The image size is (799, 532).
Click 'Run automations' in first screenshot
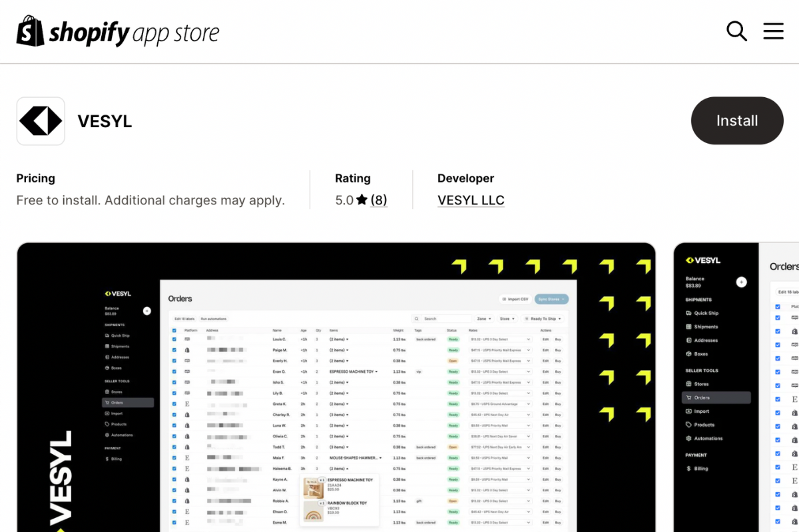click(214, 319)
